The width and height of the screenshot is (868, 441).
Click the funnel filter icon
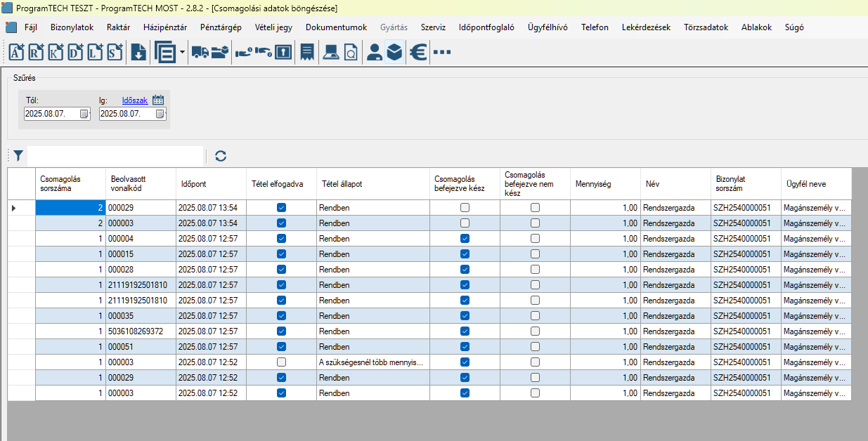[18, 156]
